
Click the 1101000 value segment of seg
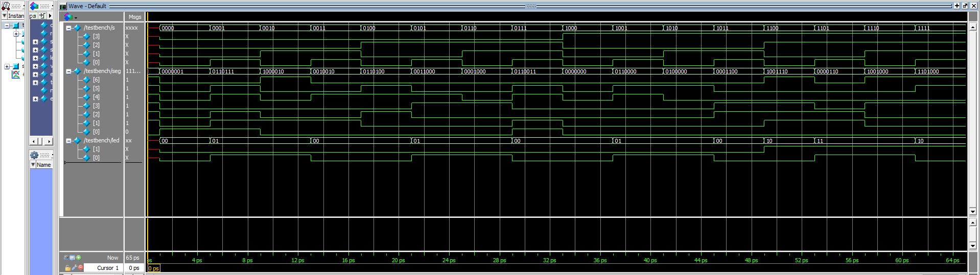[940, 71]
